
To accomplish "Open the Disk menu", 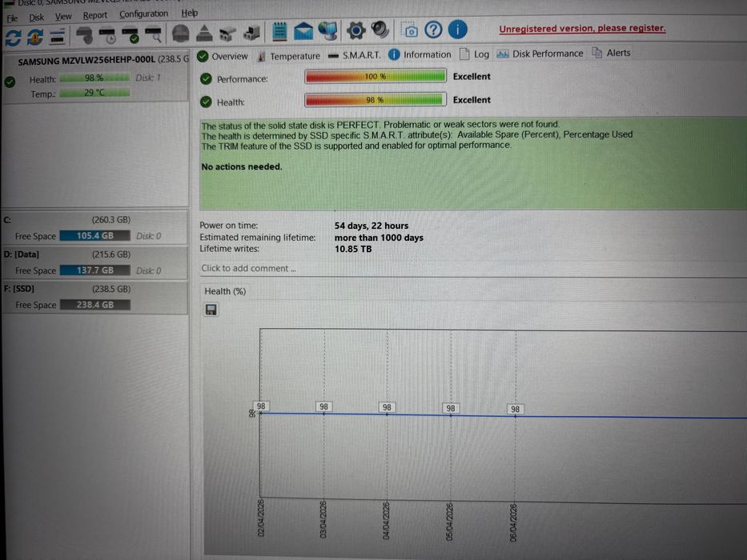I will pos(36,18).
